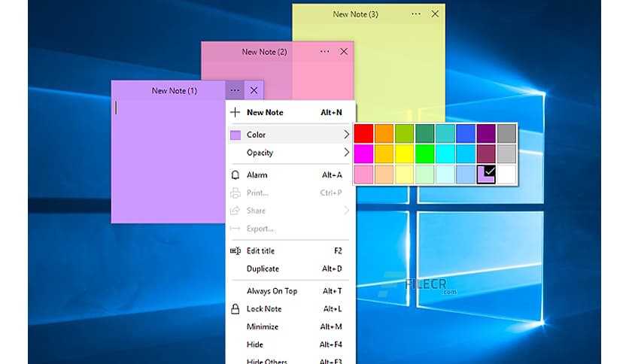Pick the red color swatch
This screenshot has width=629, height=364.
(x=364, y=134)
